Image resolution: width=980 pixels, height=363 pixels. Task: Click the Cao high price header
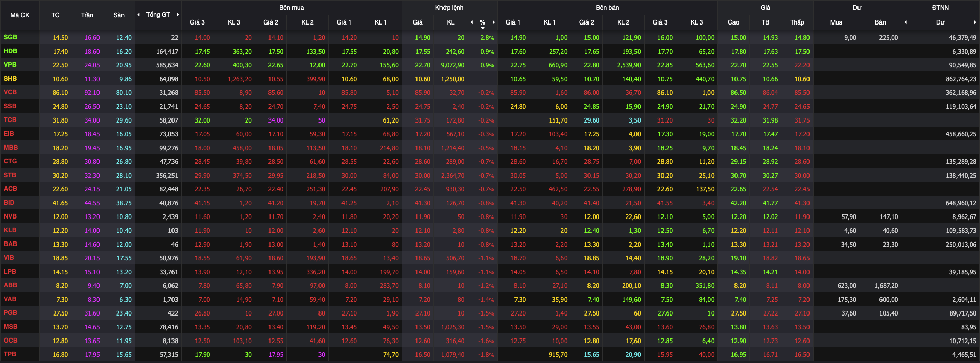pyautogui.click(x=733, y=22)
